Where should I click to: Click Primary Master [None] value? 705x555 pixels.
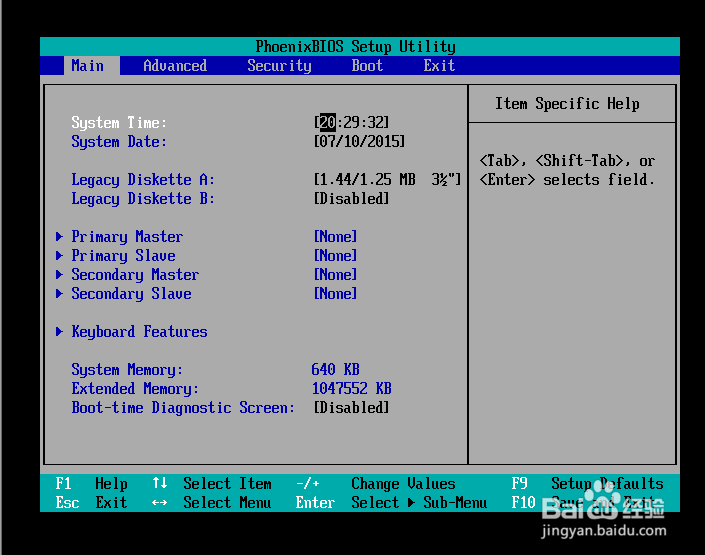coord(335,237)
